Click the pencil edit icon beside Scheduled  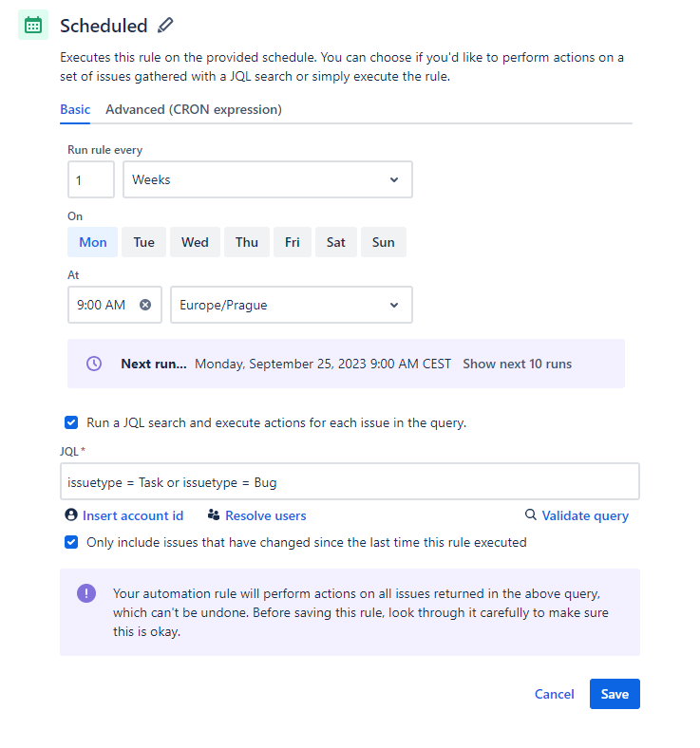click(165, 25)
